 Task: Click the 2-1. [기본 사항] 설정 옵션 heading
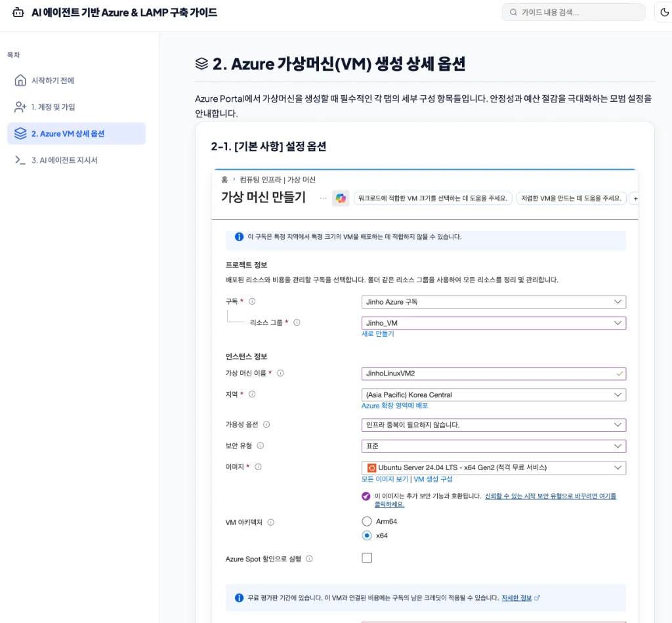268,146
